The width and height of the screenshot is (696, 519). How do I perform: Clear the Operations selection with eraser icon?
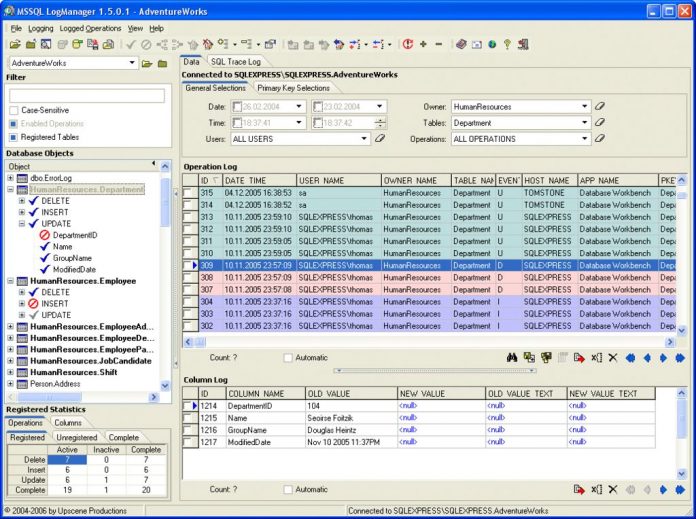click(x=600, y=139)
